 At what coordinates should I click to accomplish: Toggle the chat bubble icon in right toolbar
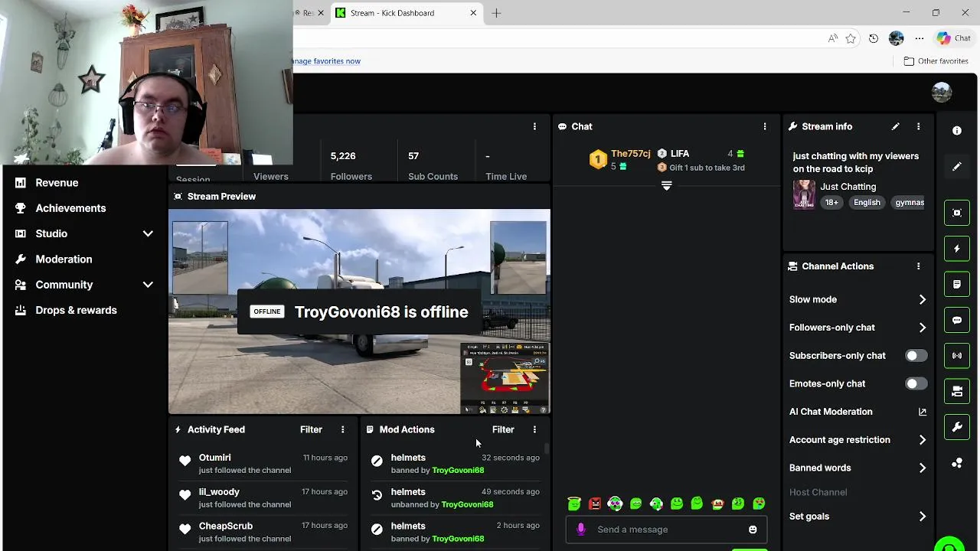(x=957, y=320)
